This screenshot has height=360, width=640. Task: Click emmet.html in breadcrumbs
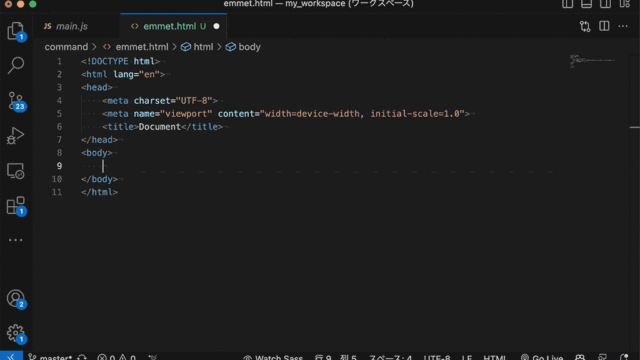click(x=142, y=47)
